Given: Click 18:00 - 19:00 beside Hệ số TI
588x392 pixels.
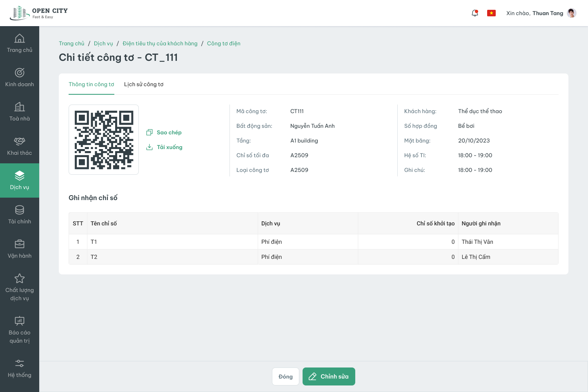Looking at the screenshot, I should click(x=475, y=155).
